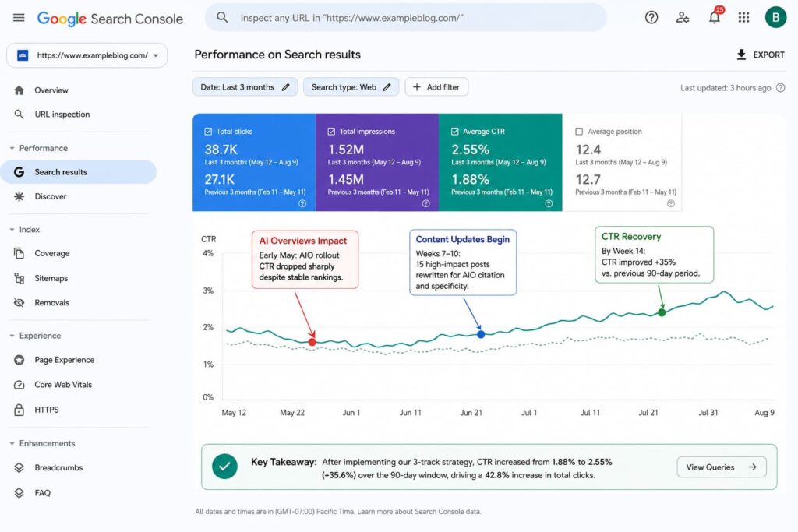Image resolution: width=798 pixels, height=532 pixels.
Task: Click Date: Last 3 months filter chip
Action: 245,87
